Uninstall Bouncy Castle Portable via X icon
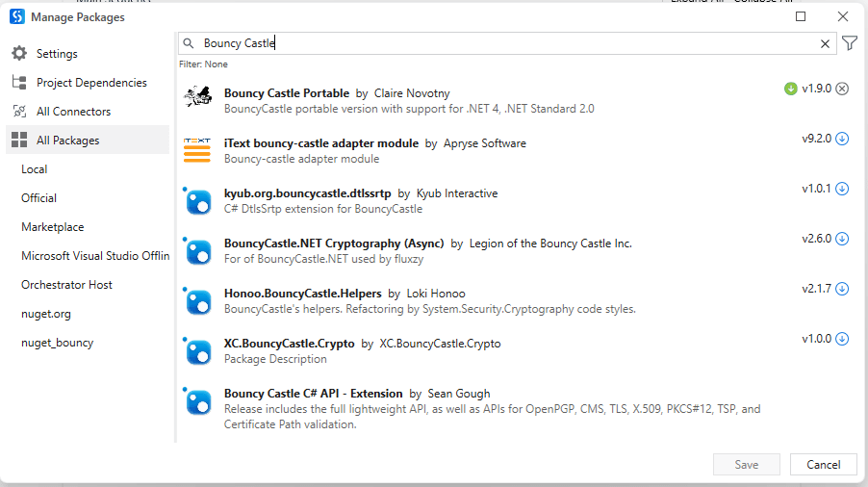Image resolution: width=868 pixels, height=487 pixels. [842, 89]
